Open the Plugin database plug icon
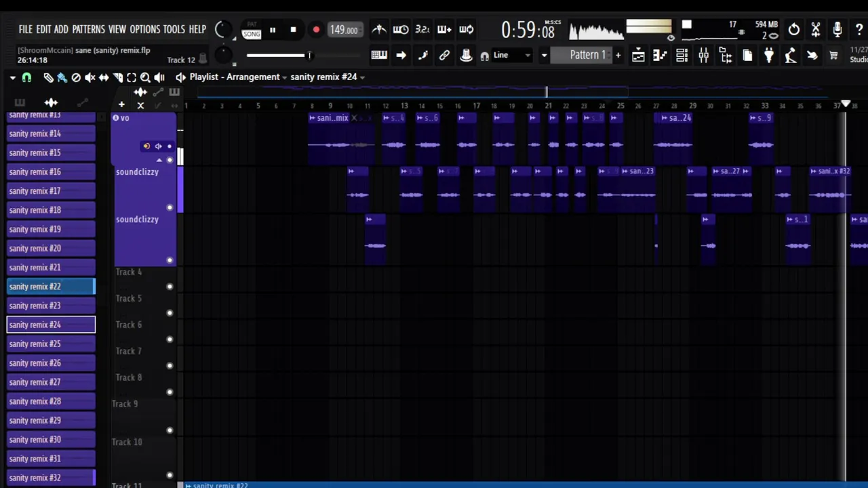The width and height of the screenshot is (868, 488). coord(769,56)
